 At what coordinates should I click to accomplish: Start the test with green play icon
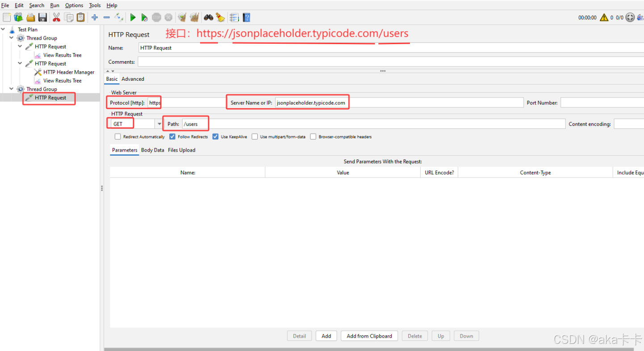click(133, 17)
